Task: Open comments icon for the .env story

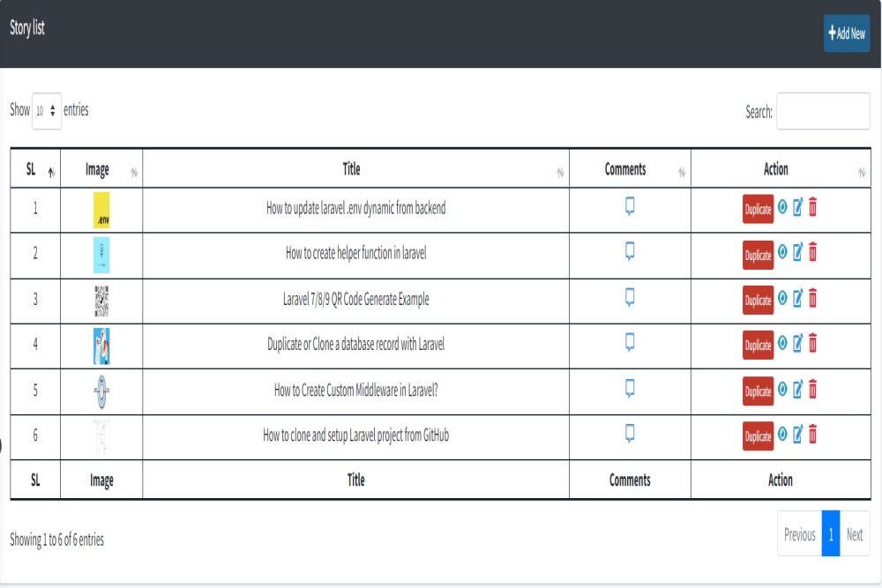Action: [x=630, y=206]
